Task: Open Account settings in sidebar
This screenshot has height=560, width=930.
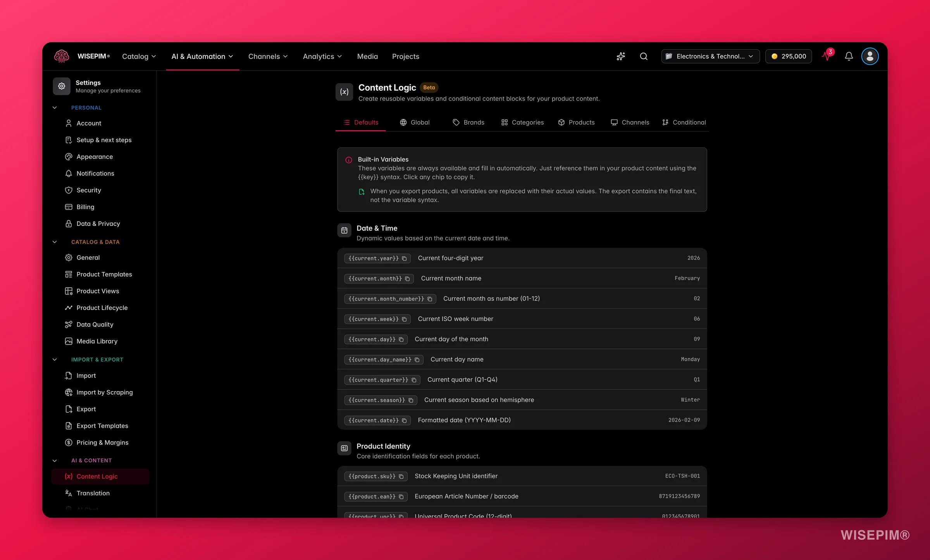Action: (100, 123)
